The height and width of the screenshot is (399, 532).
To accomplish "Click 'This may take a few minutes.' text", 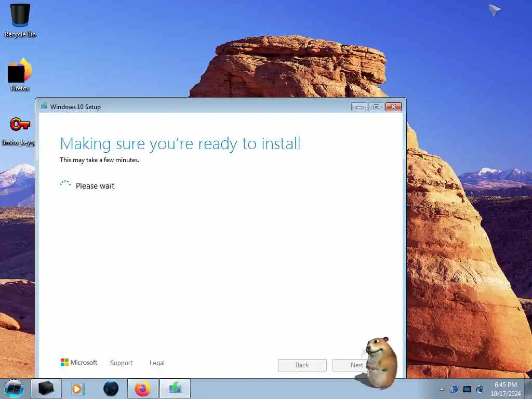I will pos(99,160).
